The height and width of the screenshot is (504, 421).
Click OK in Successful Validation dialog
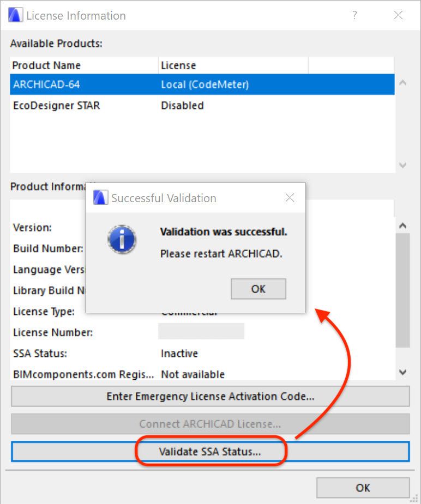pyautogui.click(x=258, y=289)
